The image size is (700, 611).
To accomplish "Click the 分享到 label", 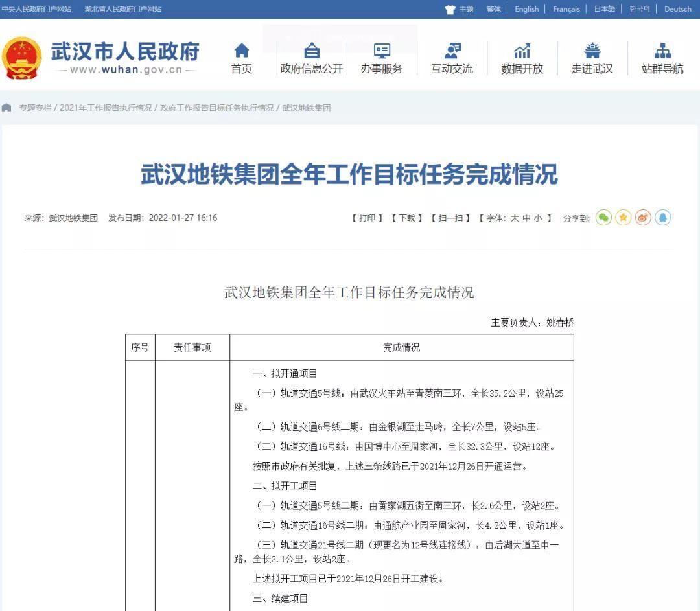I will pyautogui.click(x=576, y=218).
